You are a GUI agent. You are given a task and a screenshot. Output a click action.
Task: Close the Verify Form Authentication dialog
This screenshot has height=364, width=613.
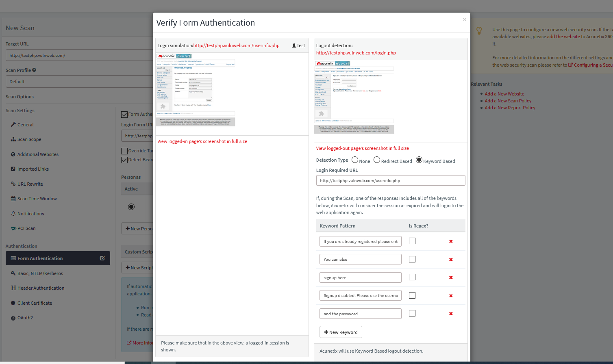pos(464,19)
